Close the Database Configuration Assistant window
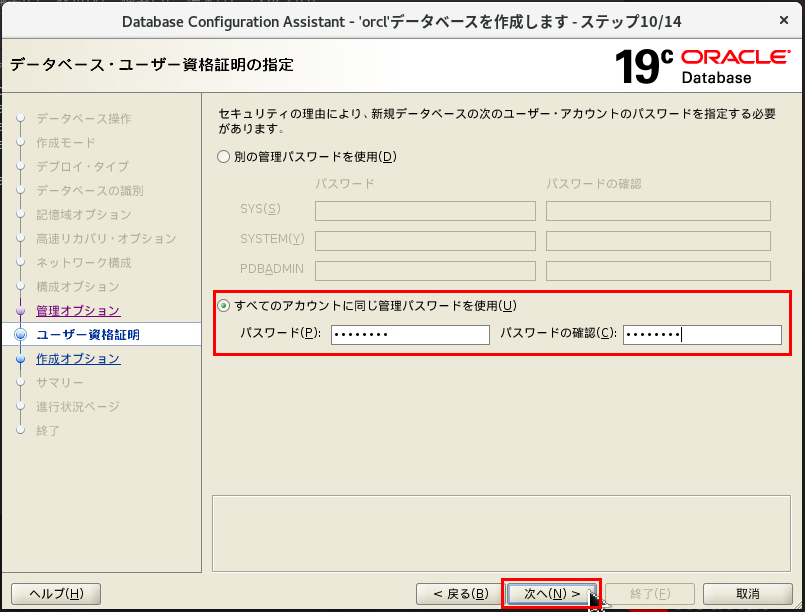The image size is (805, 612). tap(784, 20)
